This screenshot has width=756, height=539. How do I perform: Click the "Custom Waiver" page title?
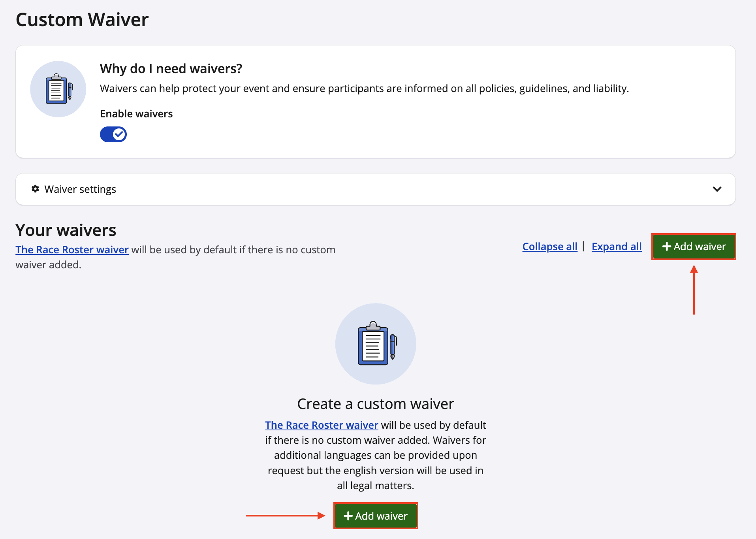[x=82, y=20]
